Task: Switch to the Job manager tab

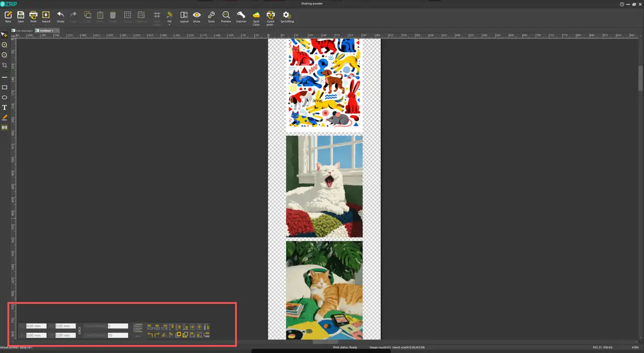Action: click(23, 31)
